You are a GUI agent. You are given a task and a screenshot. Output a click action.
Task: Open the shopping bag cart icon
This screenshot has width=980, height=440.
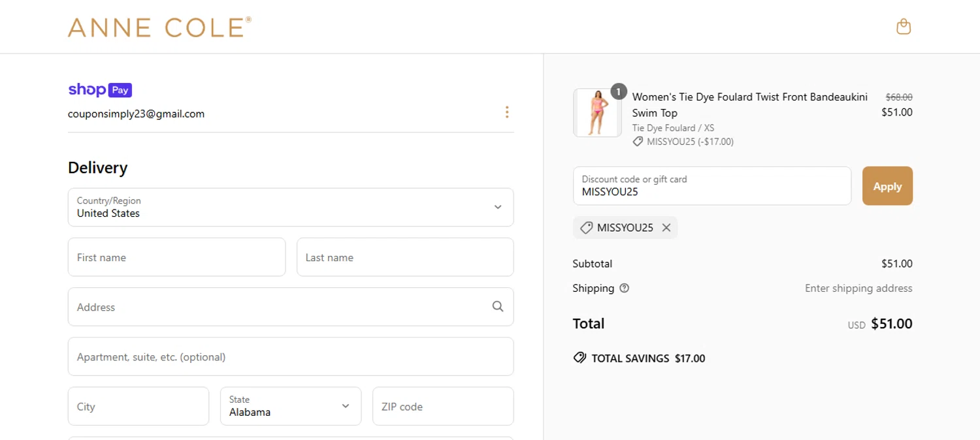pos(904,27)
